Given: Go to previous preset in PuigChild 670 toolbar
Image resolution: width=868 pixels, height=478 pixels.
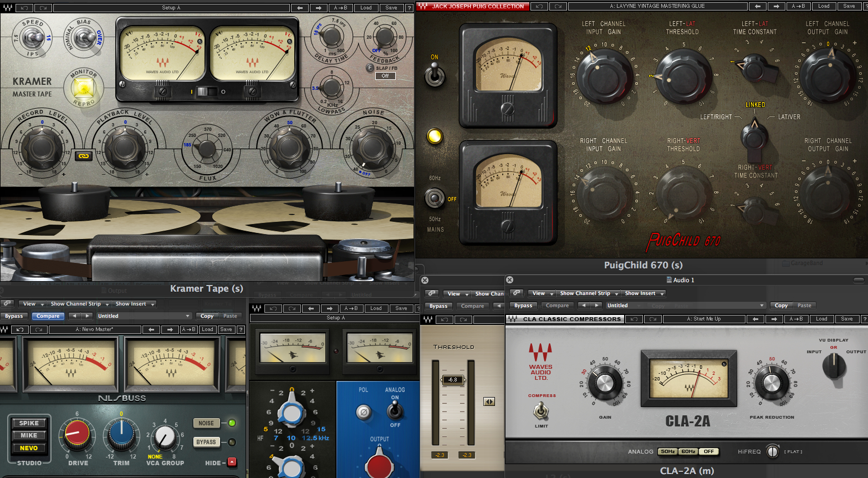Looking at the screenshot, I should point(758,6).
